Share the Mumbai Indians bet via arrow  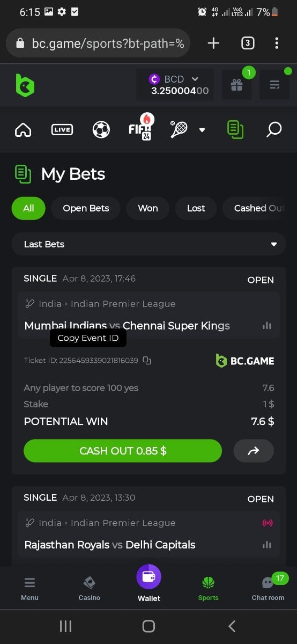[x=253, y=451]
